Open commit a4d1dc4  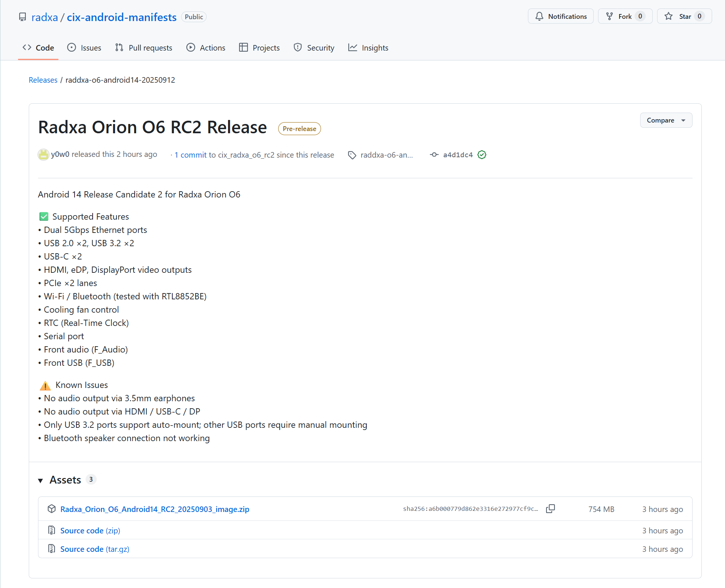click(x=458, y=155)
